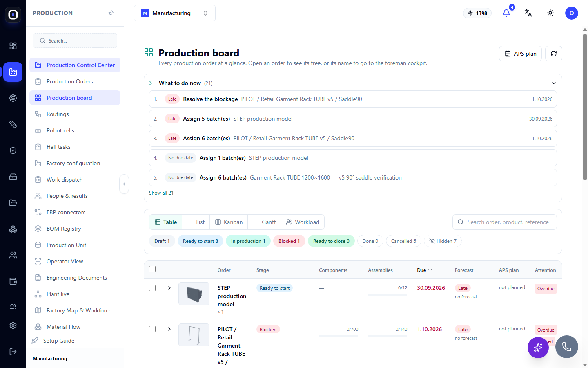Click the phone call floating button
The image size is (588, 368).
click(x=567, y=347)
